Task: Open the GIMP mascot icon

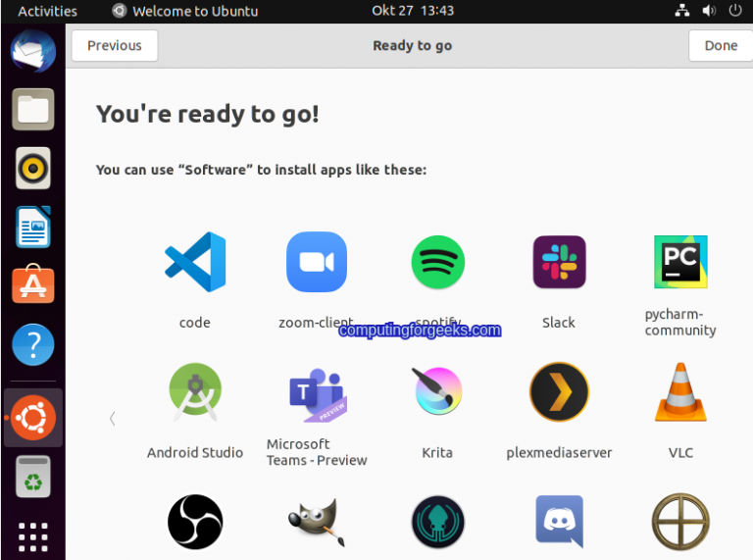Action: (x=318, y=522)
